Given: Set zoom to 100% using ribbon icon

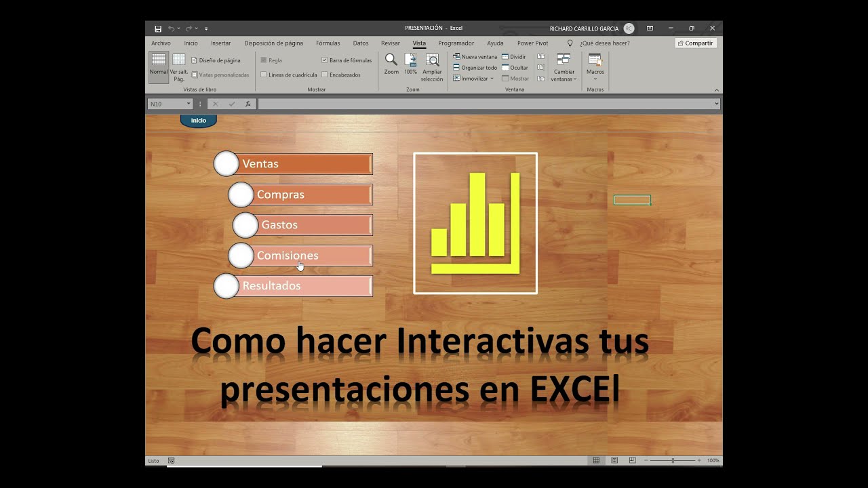Looking at the screenshot, I should point(411,64).
